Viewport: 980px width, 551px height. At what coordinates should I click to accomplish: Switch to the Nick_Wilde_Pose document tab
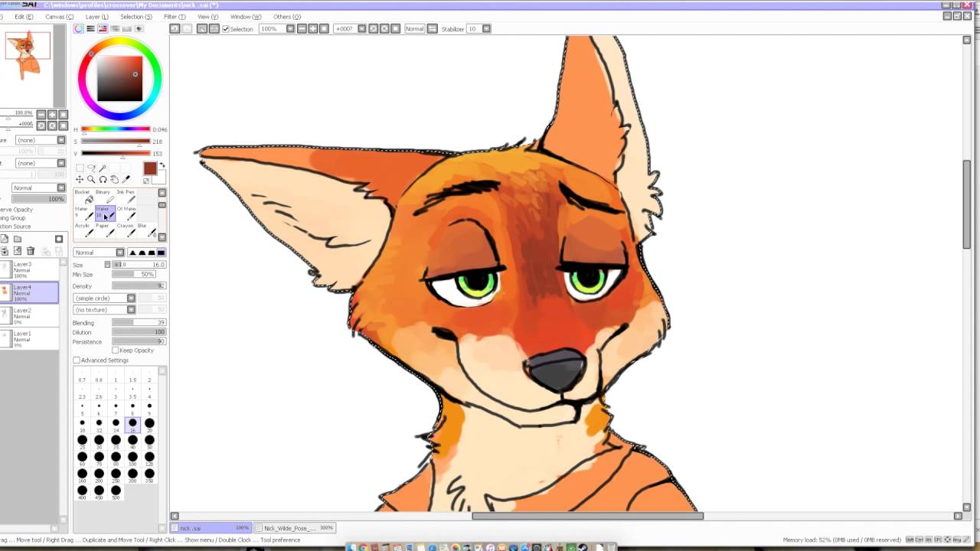pos(296,528)
